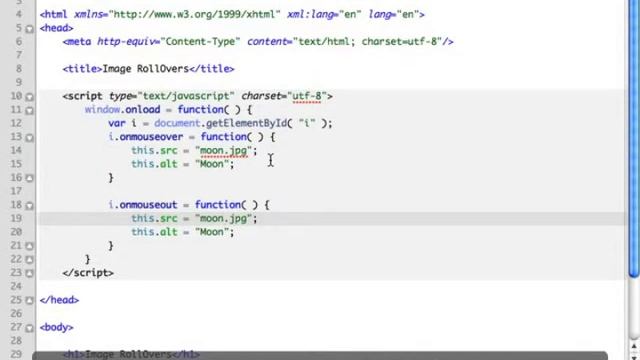The width and height of the screenshot is (640, 360).
Task: Click "this.alt" on line 20
Action: pos(154,232)
